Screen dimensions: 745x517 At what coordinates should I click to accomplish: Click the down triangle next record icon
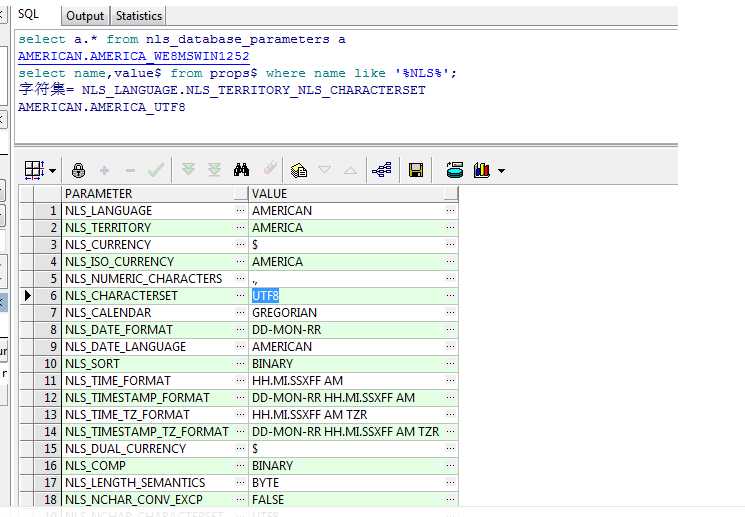point(325,169)
